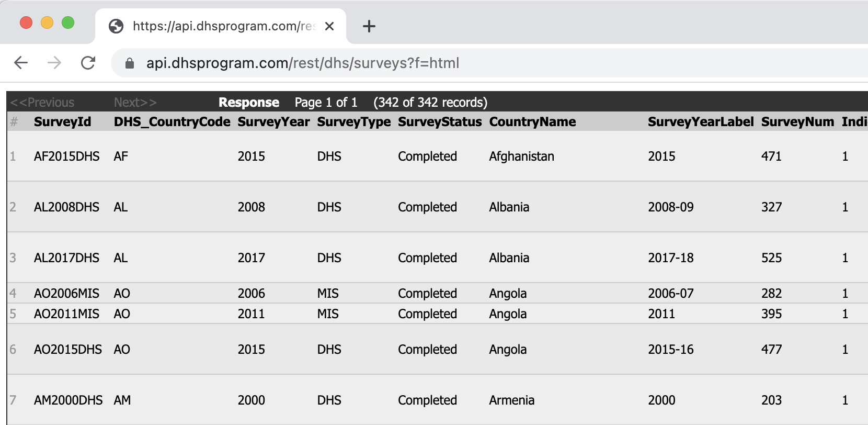Open a new tab with the plus button
Viewport: 868px width, 425px height.
[369, 26]
